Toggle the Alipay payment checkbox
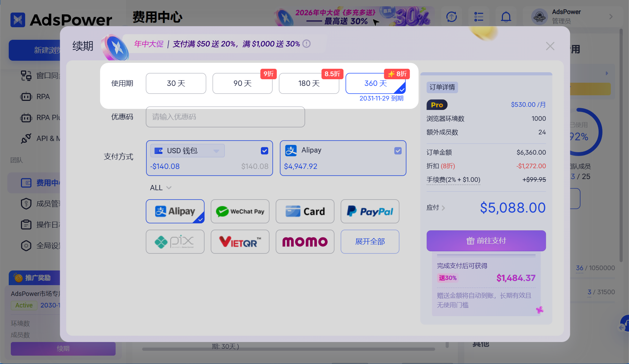This screenshot has height=364, width=629. coord(398,151)
